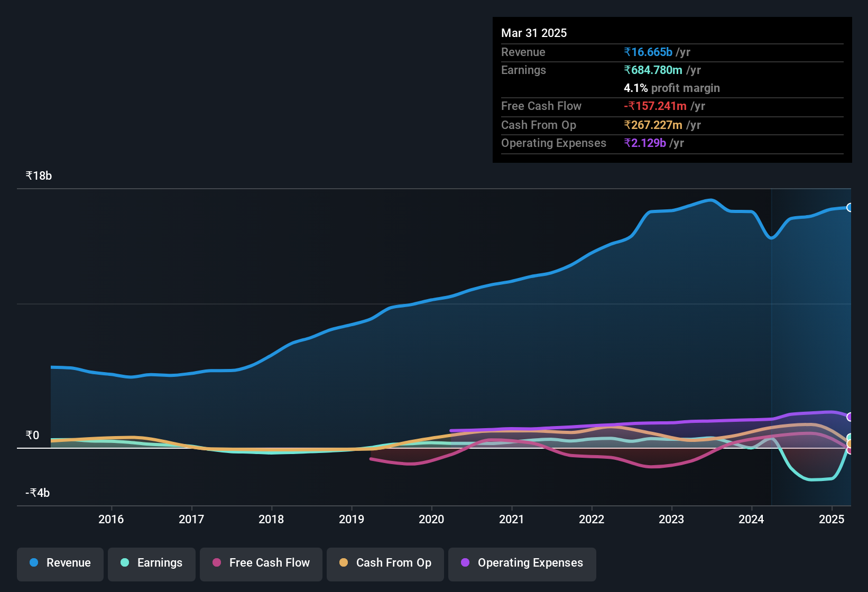Toggle the Operating Expenses legend button

(x=522, y=564)
